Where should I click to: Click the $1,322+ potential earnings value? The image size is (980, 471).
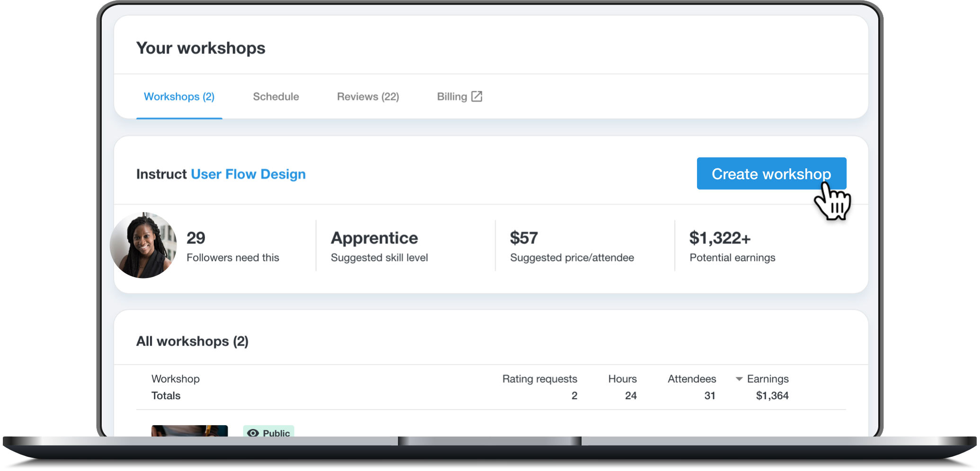click(720, 238)
